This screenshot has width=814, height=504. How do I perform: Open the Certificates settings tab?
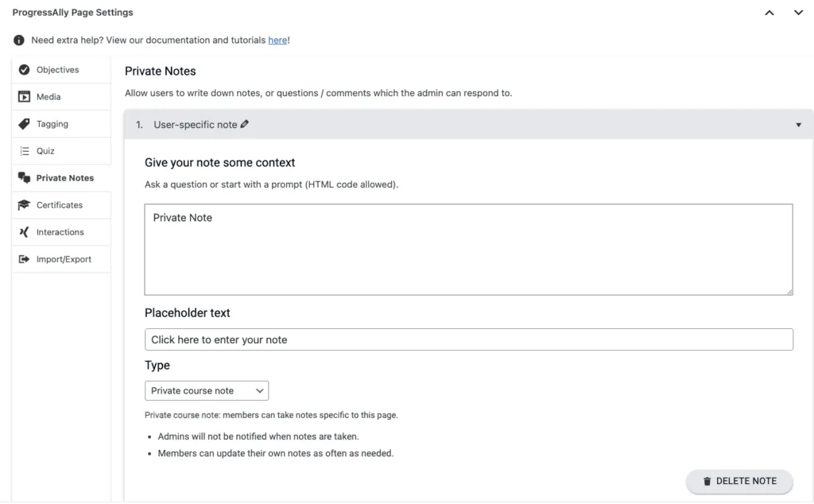tap(60, 205)
